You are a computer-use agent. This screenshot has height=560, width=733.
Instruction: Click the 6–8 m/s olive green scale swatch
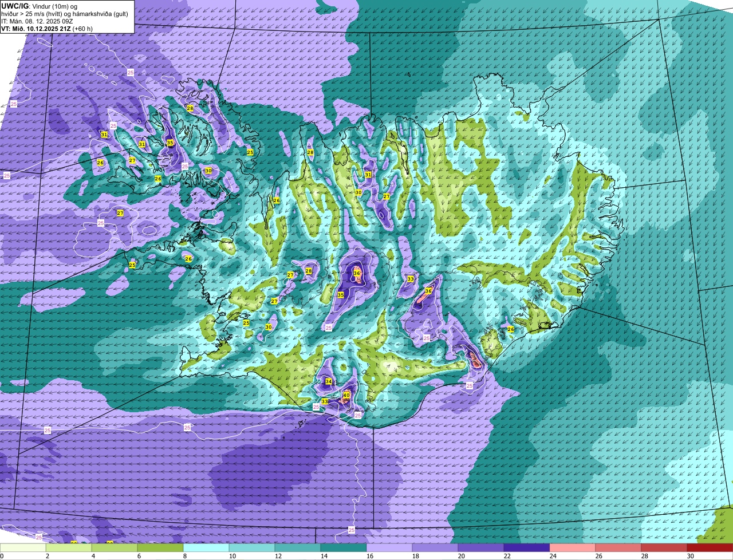160,547
